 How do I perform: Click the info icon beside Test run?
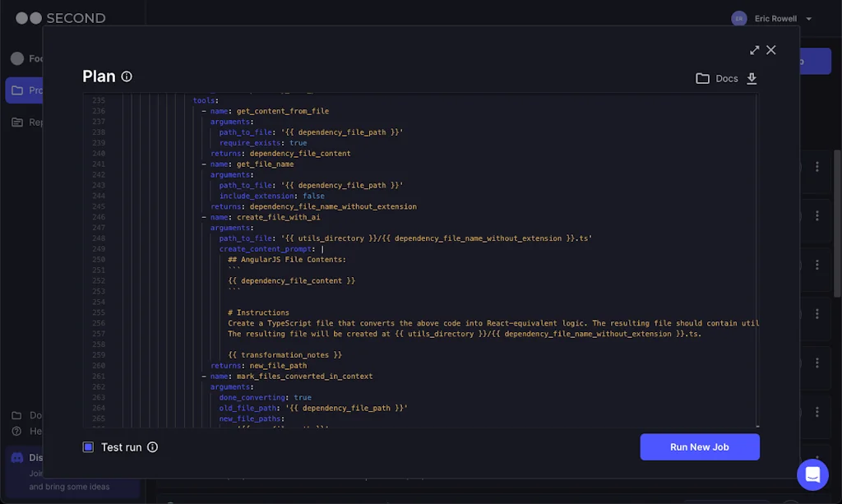point(153,447)
